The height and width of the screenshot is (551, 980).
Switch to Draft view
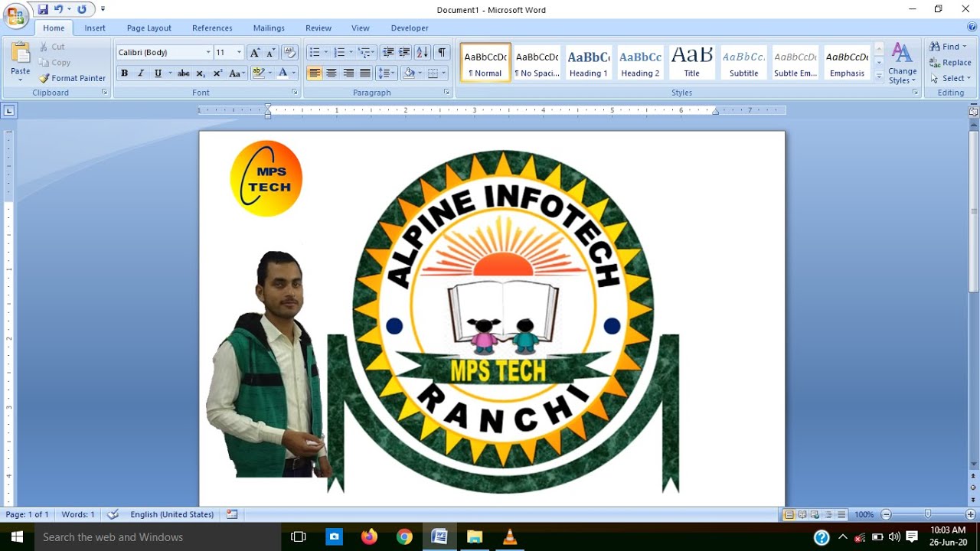(841, 515)
